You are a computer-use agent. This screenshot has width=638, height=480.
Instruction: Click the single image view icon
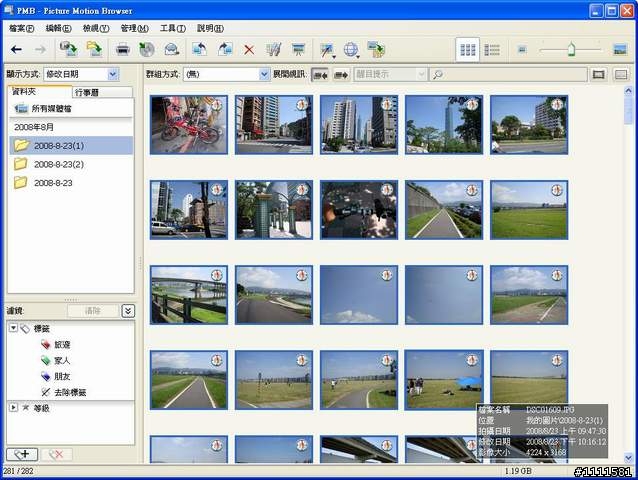pos(598,74)
